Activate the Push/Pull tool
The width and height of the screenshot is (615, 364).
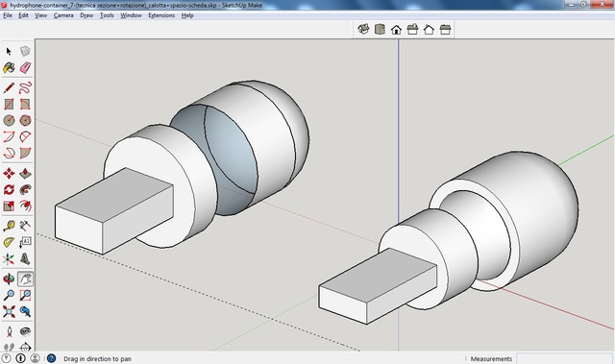(25, 173)
